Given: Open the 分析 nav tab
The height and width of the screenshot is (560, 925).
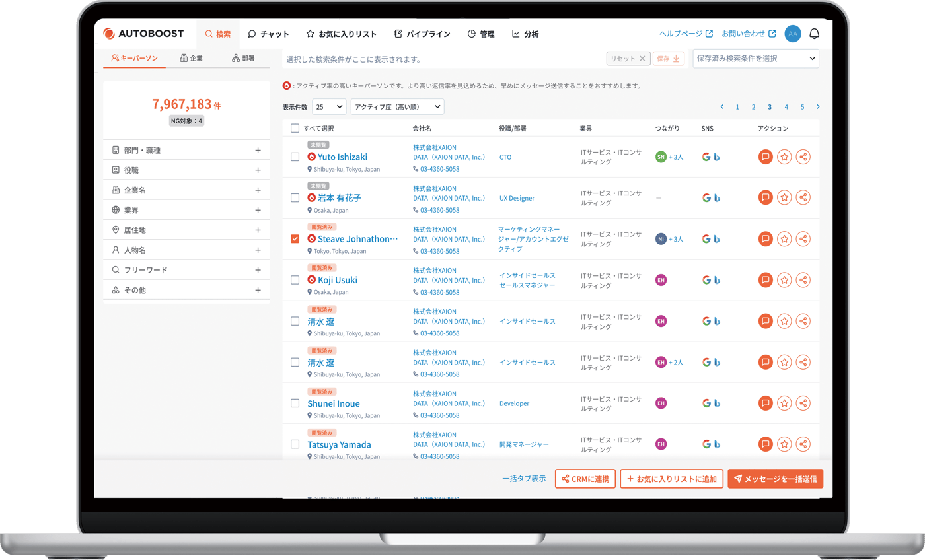Looking at the screenshot, I should click(x=525, y=34).
